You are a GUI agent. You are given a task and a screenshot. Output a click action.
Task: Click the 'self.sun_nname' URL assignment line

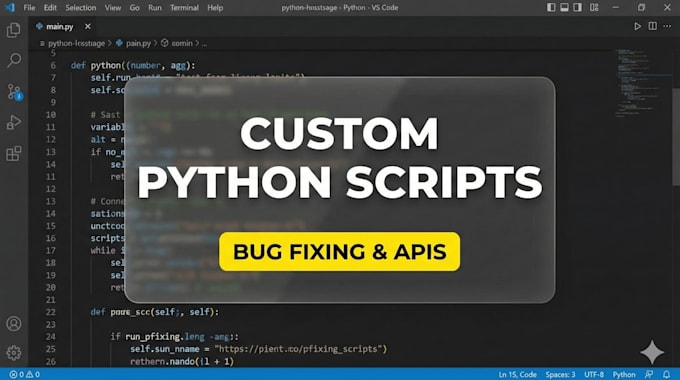point(258,349)
